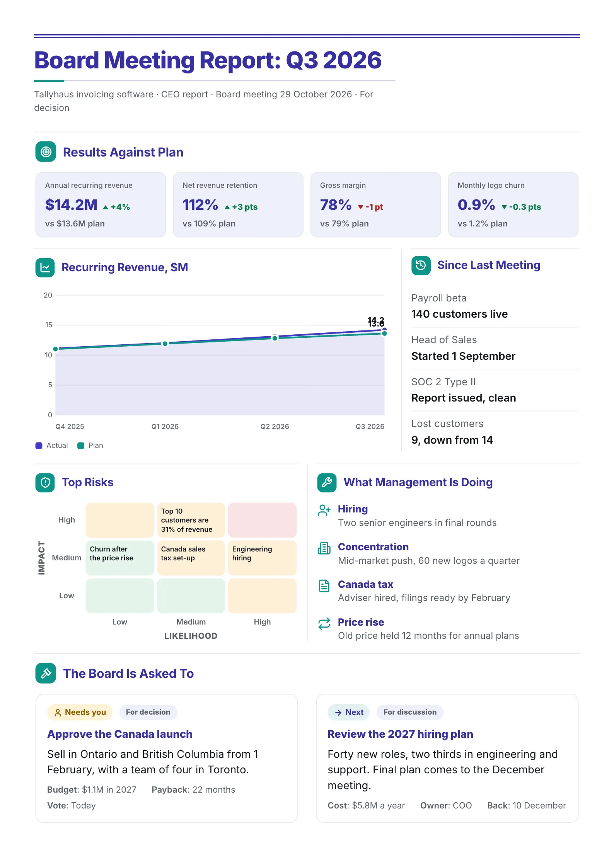Click the target icon beside Results Against Plan
Image resolution: width=614 pixels, height=868 pixels.
click(x=46, y=152)
